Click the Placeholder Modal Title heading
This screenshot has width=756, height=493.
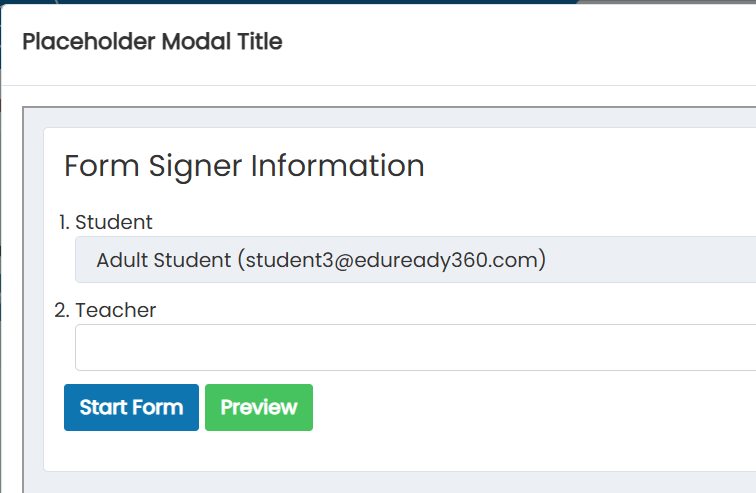(x=152, y=42)
